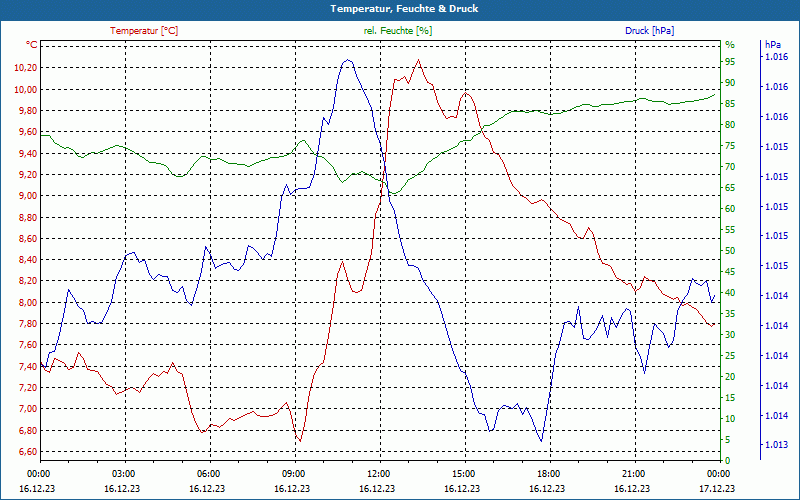Click the '30' humidity axis value
Viewport: 800px width, 500px height.
tap(730, 335)
